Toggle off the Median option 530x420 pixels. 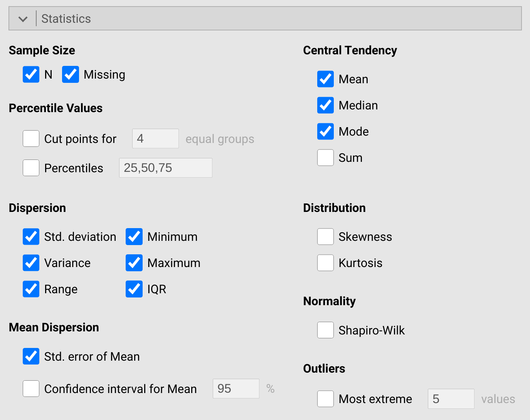pos(325,105)
